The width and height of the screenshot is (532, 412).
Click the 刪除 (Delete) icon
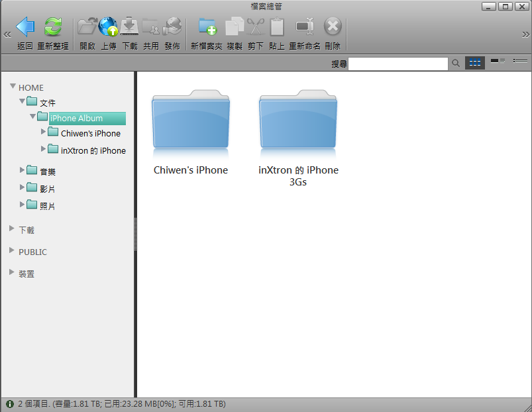click(333, 28)
